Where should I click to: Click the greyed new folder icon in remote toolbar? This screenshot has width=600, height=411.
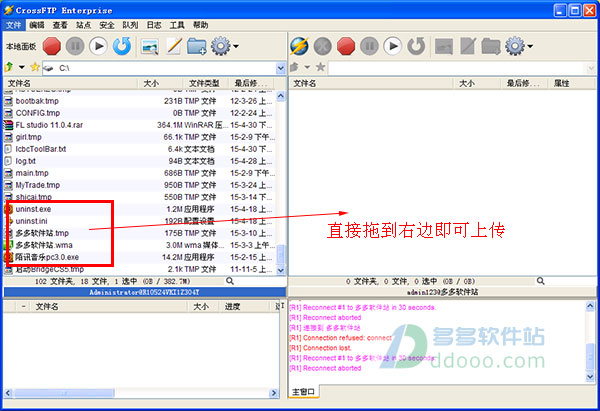491,46
